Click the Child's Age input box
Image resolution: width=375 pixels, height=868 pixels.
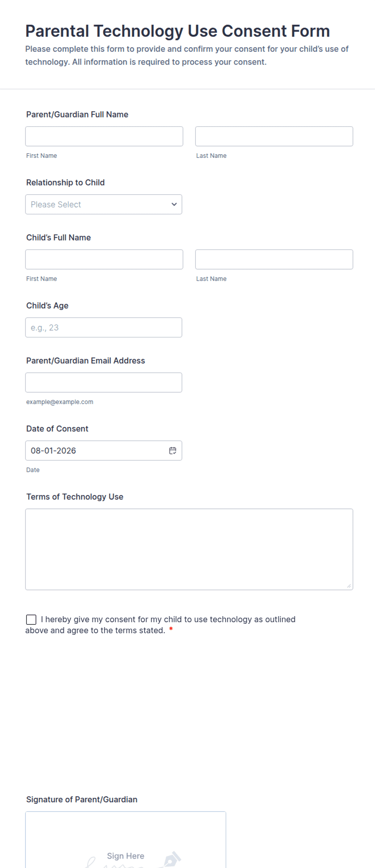[104, 328]
